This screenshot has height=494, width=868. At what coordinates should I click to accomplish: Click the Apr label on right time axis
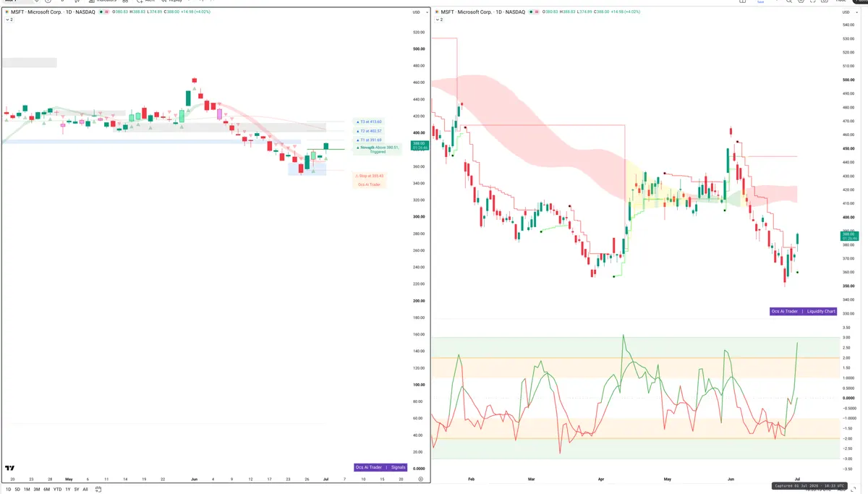click(x=601, y=479)
